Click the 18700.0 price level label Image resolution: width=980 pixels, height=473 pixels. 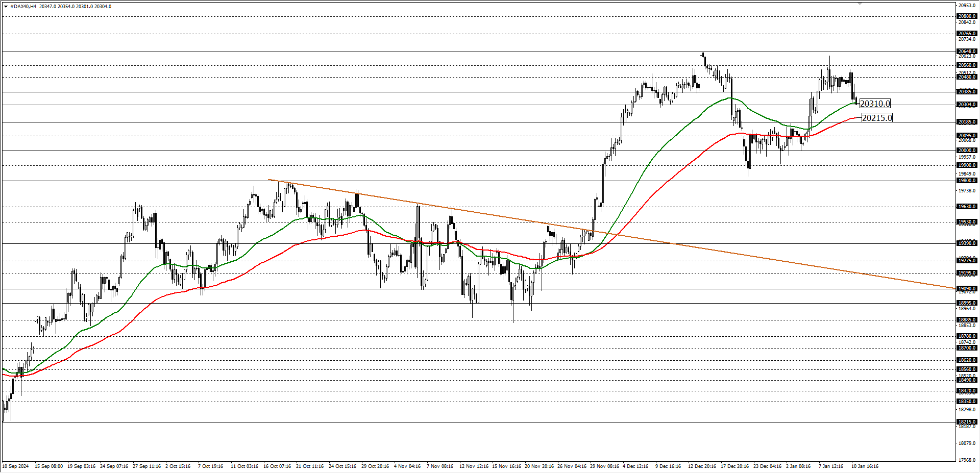point(967,348)
